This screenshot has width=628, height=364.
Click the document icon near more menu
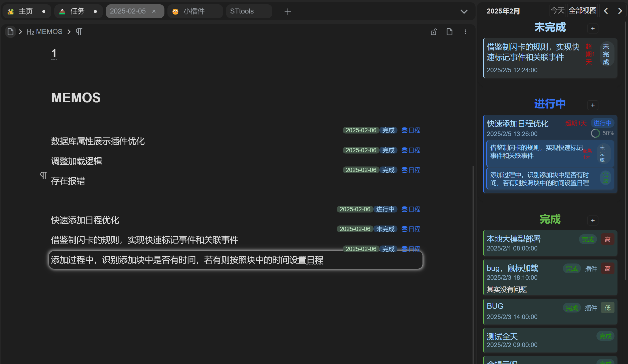click(449, 32)
